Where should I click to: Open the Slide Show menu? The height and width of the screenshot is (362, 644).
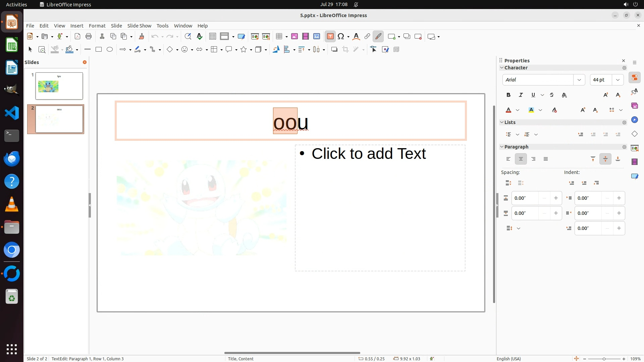[139, 26]
